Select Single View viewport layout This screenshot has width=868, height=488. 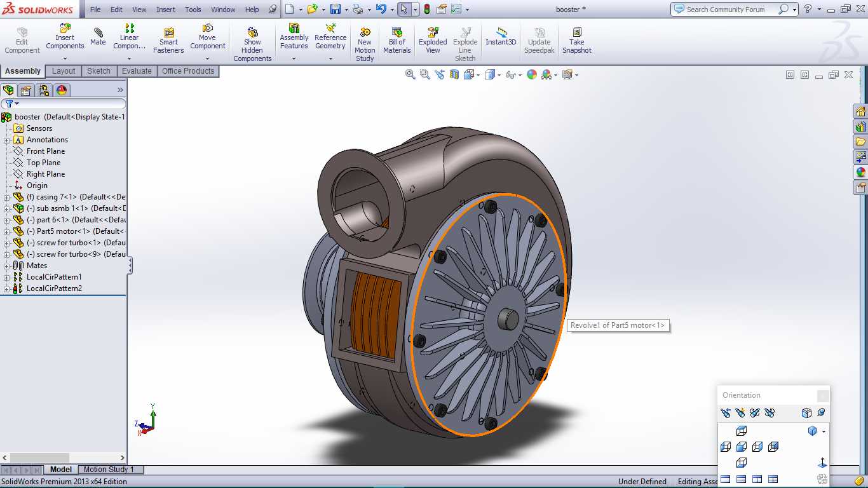726,479
